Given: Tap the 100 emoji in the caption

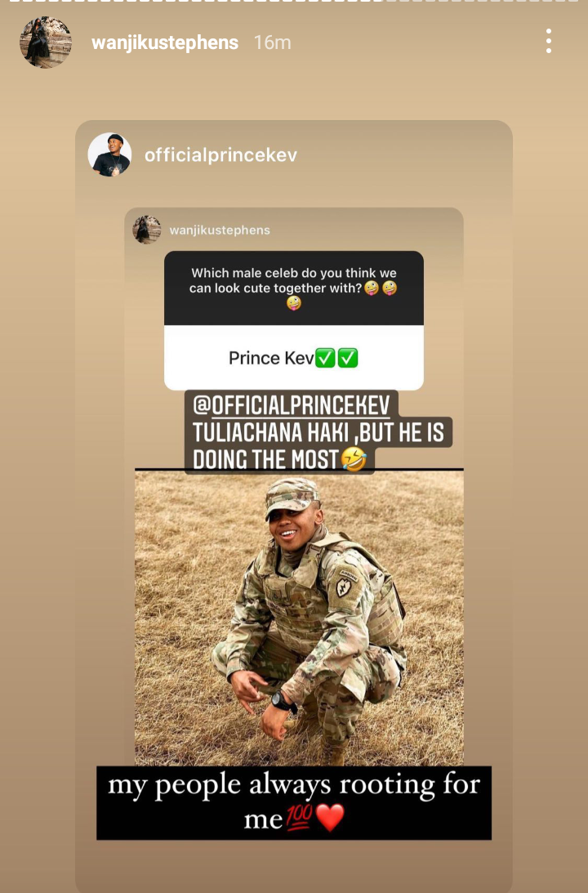Looking at the screenshot, I should [x=298, y=818].
